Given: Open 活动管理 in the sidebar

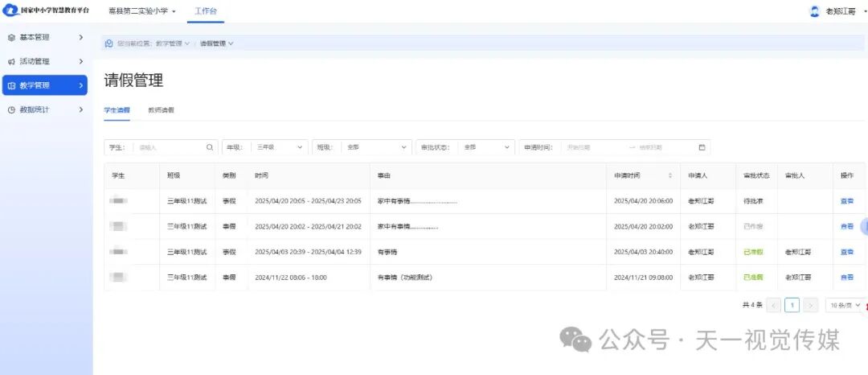Looking at the screenshot, I should click(44, 61).
